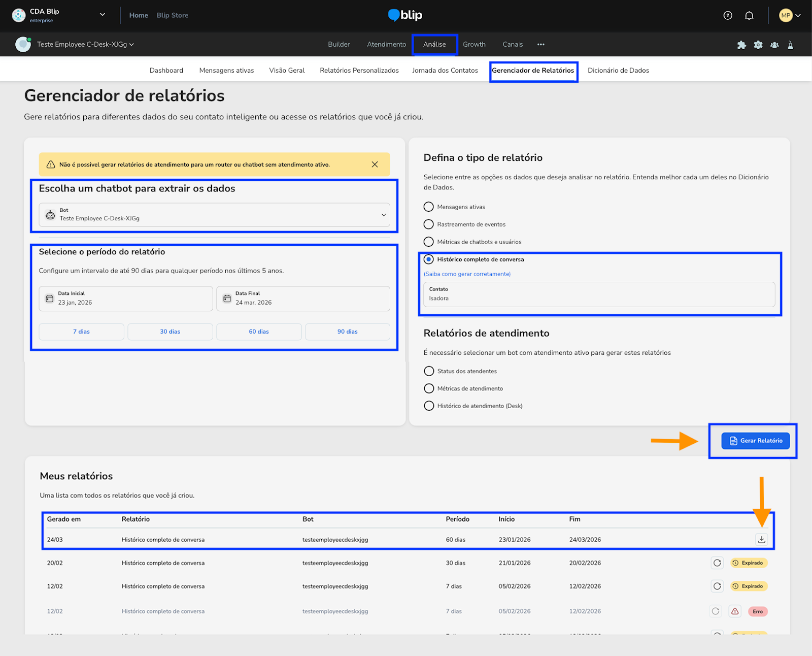Select Métricas de chatbots e usuários
This screenshot has height=656, width=812.
click(429, 242)
